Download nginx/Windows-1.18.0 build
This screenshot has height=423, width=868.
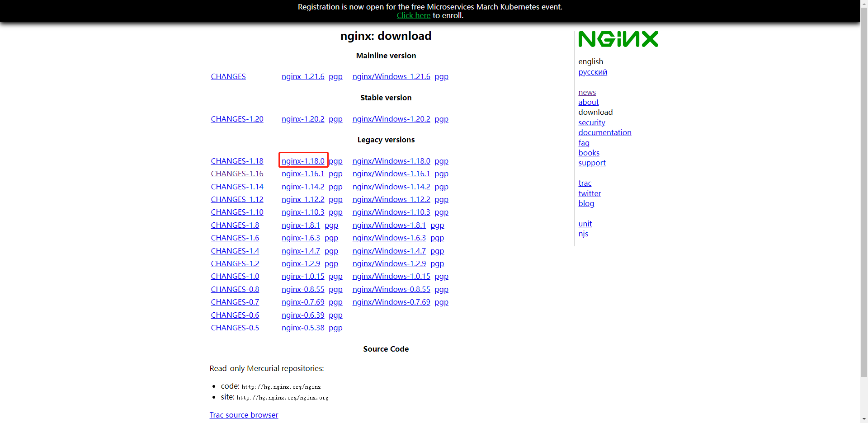point(392,161)
